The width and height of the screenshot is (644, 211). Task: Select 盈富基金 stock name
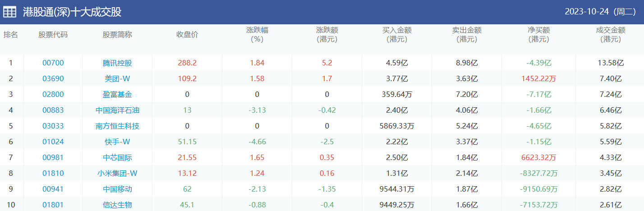tap(117, 95)
